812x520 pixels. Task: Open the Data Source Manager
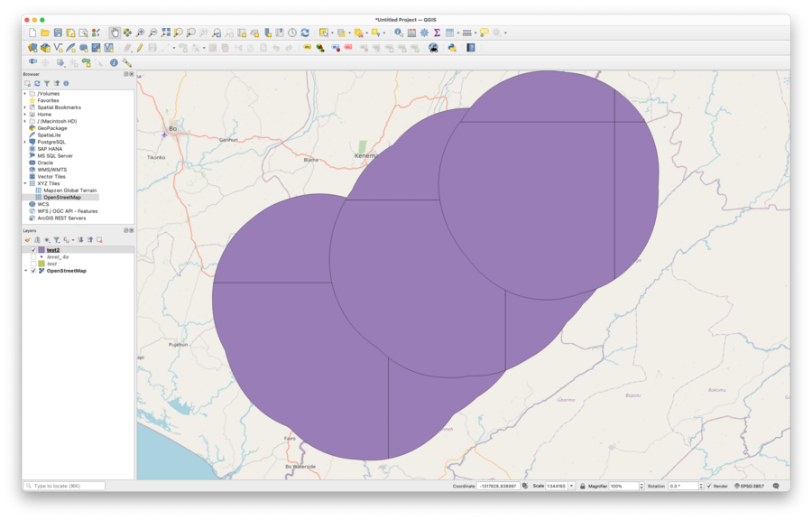[x=95, y=32]
